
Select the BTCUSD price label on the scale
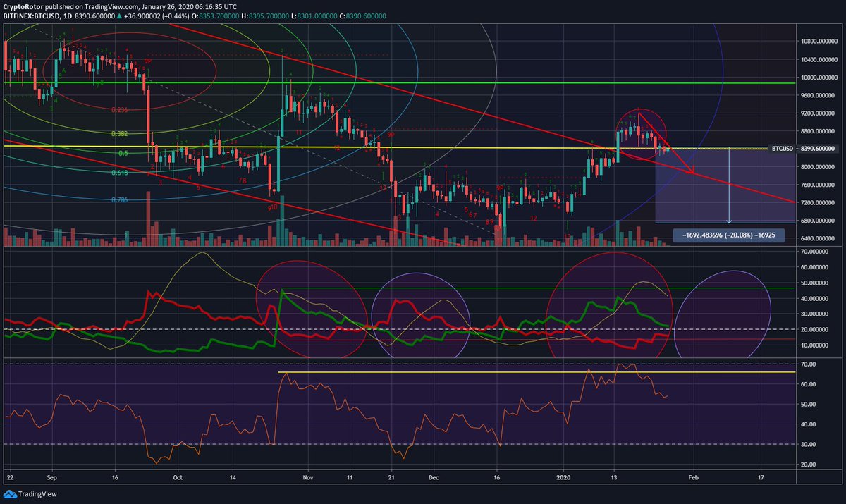(x=784, y=149)
